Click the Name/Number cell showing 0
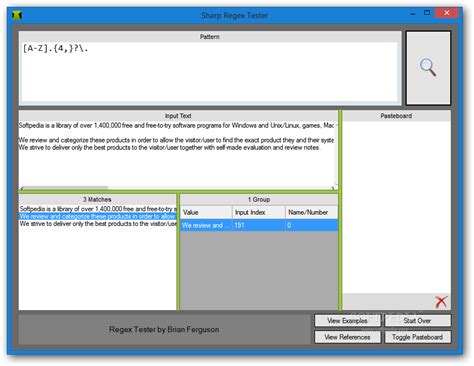Viewport: 474px width, 366px height. tap(311, 225)
